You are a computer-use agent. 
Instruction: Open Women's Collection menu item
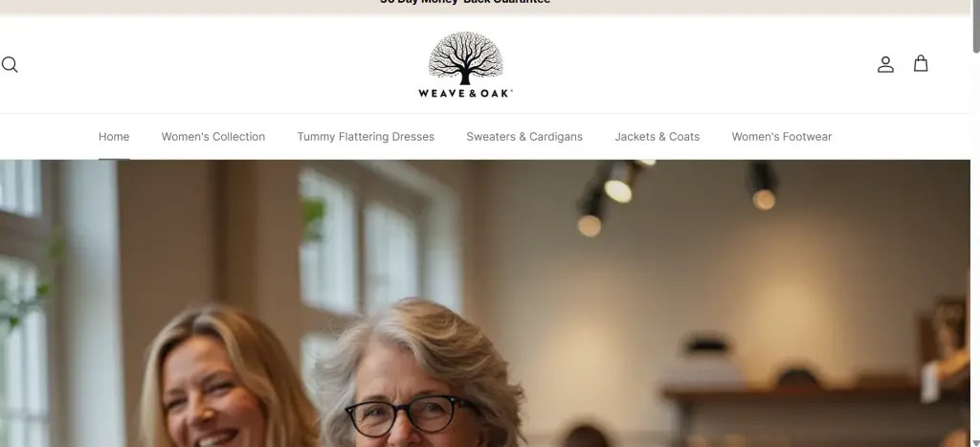213,136
